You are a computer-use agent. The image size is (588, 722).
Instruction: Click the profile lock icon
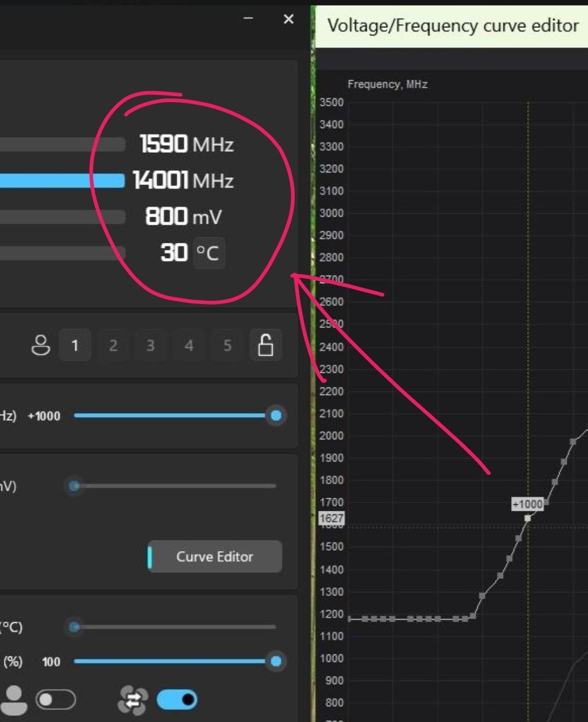pos(266,345)
